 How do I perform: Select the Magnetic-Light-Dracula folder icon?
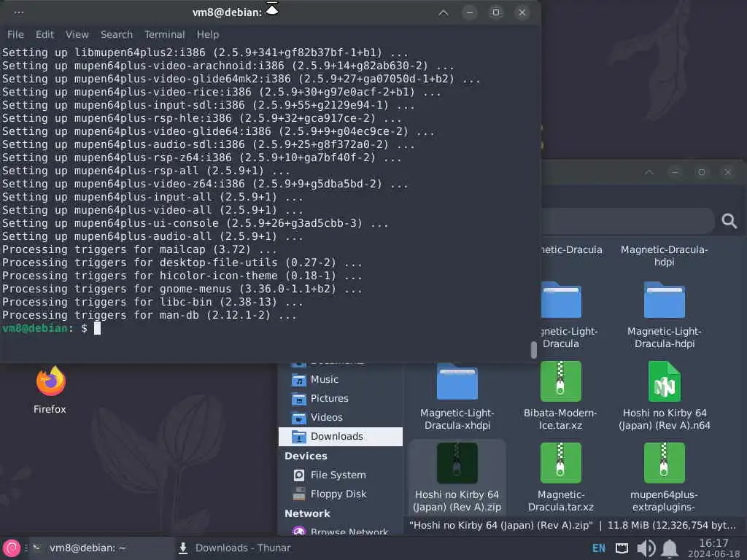point(561,300)
